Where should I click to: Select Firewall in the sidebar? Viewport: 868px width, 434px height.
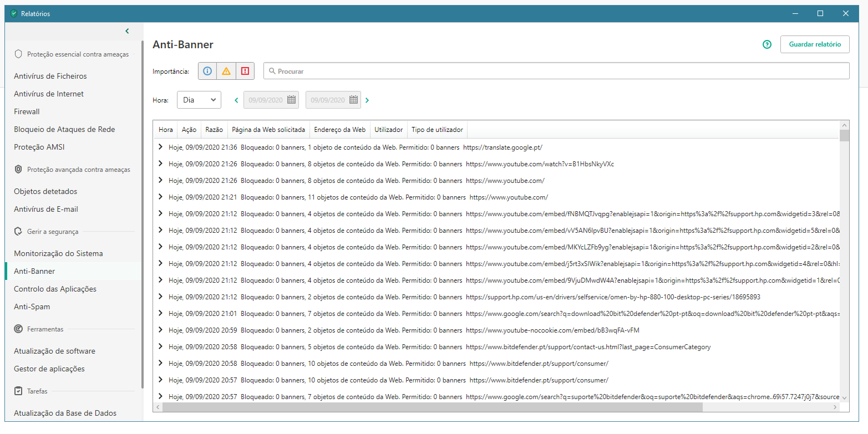coord(27,111)
